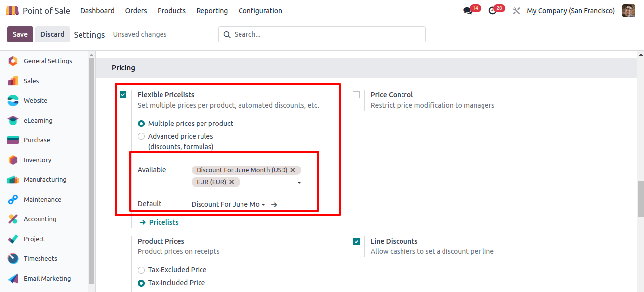Enable the Price Control checkbox
Screen dimensions: 644x292
click(356, 95)
